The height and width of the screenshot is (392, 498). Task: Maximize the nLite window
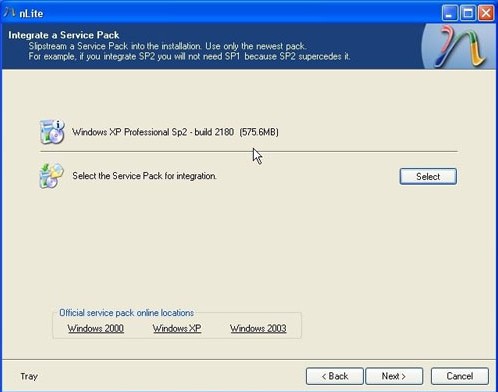coord(468,13)
